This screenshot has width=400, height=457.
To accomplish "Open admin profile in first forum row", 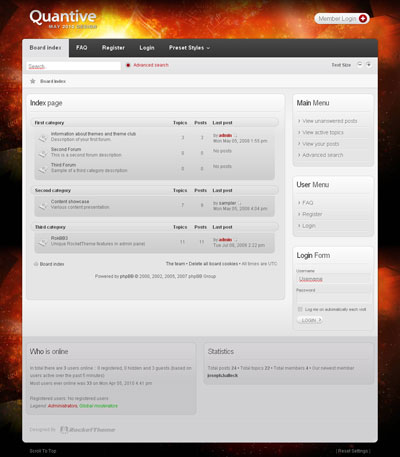I will tap(225, 135).
